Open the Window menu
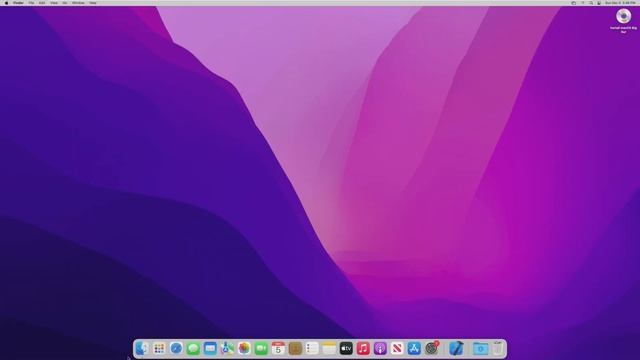This screenshot has height=360, width=640. (78, 3)
